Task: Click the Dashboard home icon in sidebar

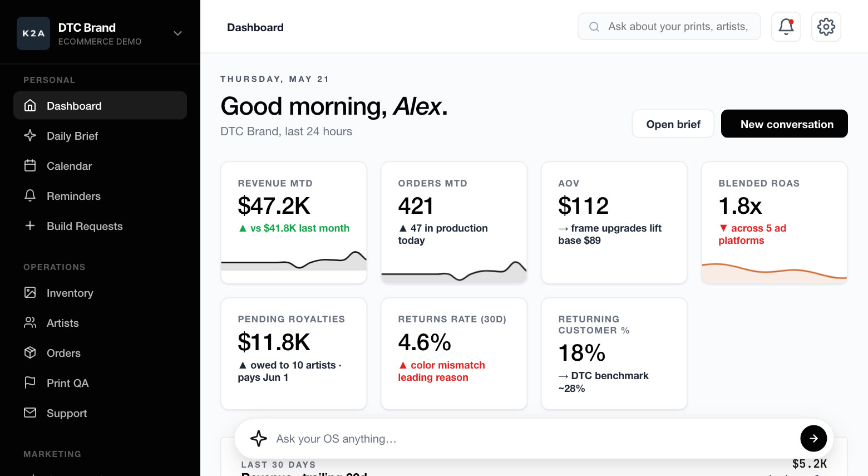Action: pyautogui.click(x=30, y=105)
